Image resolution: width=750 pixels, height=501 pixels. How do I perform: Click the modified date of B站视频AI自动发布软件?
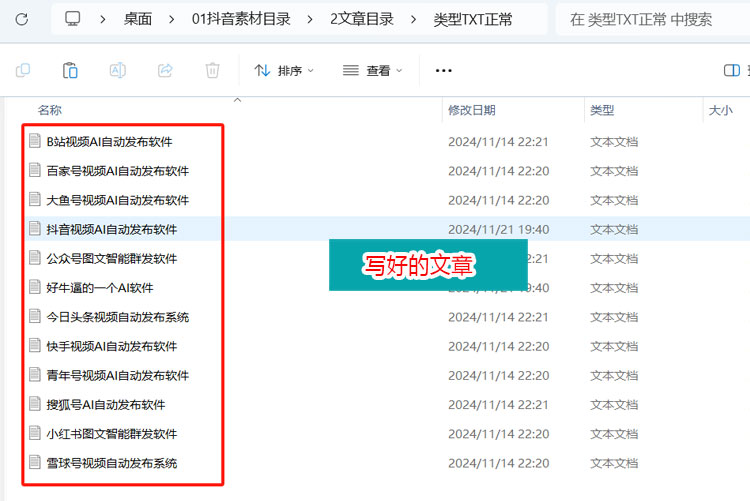point(498,142)
